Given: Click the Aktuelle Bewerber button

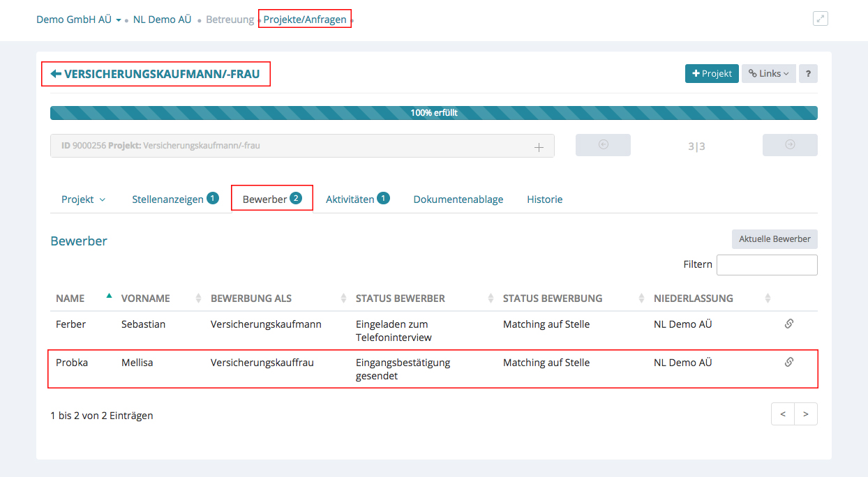Looking at the screenshot, I should [x=775, y=239].
